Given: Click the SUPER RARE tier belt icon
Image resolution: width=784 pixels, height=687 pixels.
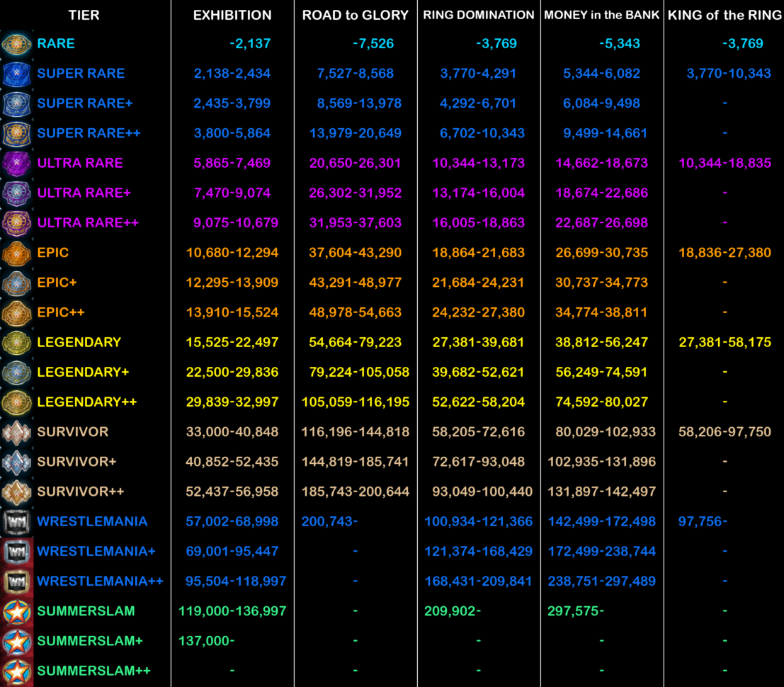Looking at the screenshot, I should 16,74.
